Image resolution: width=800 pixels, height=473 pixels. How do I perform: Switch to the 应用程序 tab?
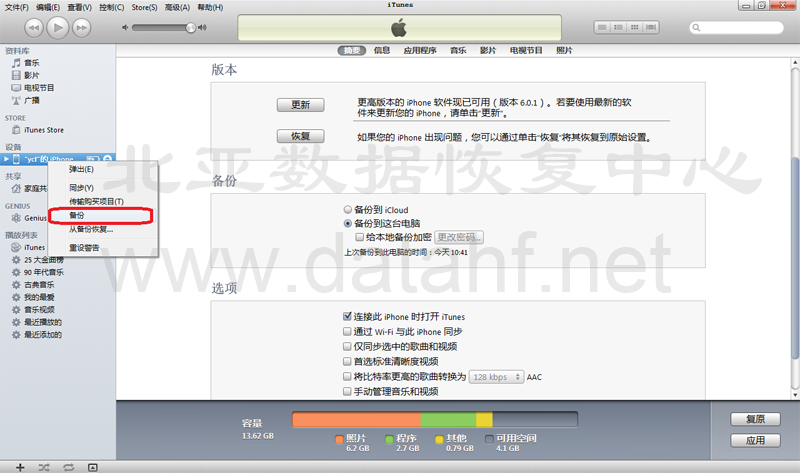pyautogui.click(x=420, y=50)
